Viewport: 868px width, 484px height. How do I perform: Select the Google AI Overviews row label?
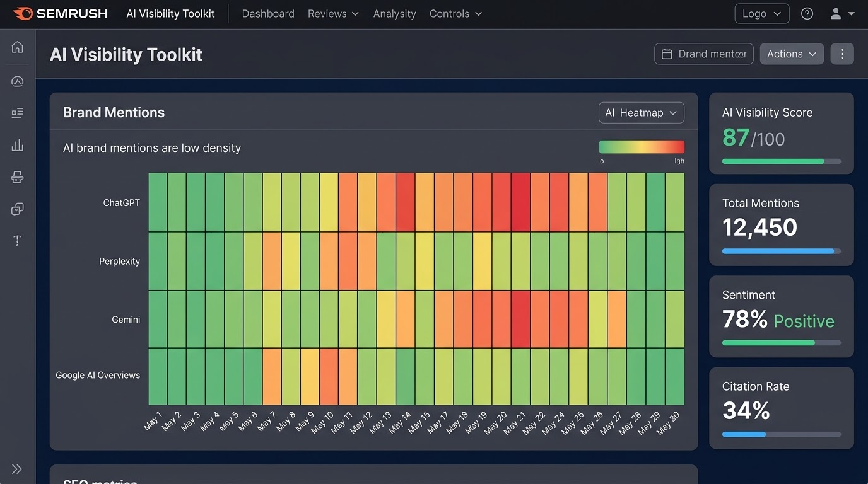pyautogui.click(x=98, y=375)
